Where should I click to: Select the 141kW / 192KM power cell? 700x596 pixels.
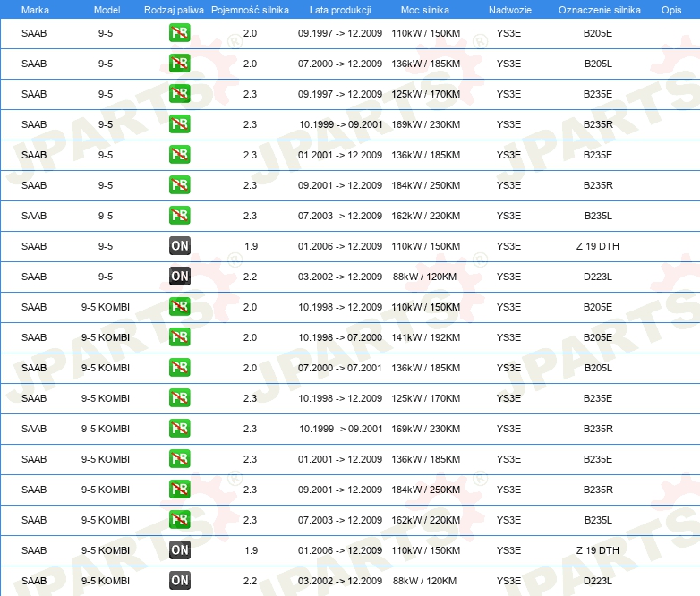425,337
